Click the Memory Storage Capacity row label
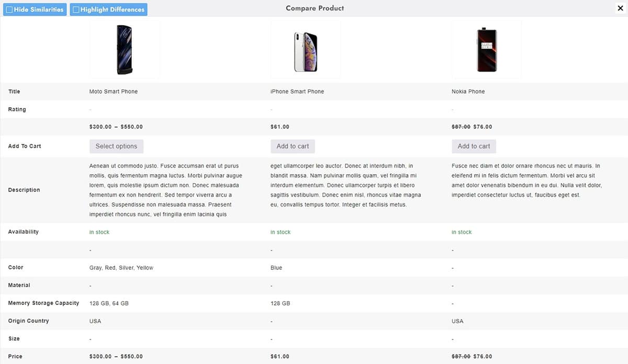The height and width of the screenshot is (364, 628). coord(43,303)
